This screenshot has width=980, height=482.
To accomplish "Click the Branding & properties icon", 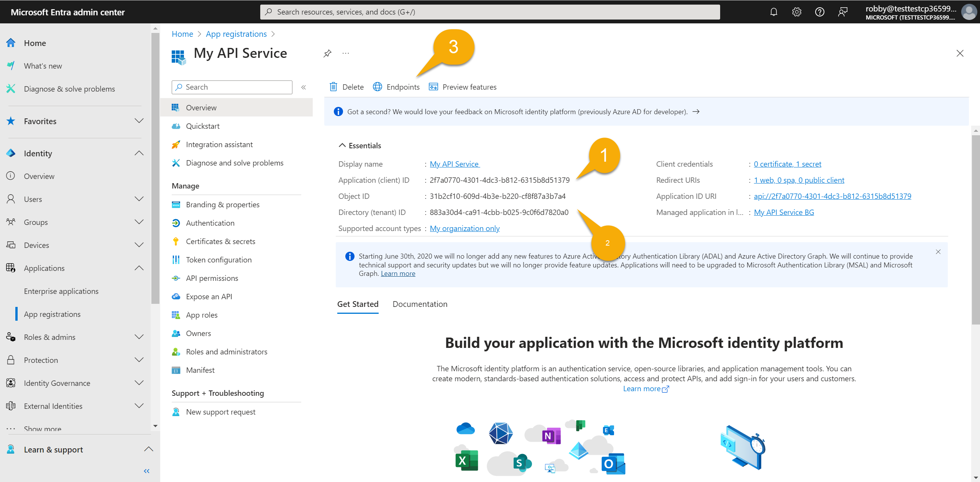I will pyautogui.click(x=176, y=204).
